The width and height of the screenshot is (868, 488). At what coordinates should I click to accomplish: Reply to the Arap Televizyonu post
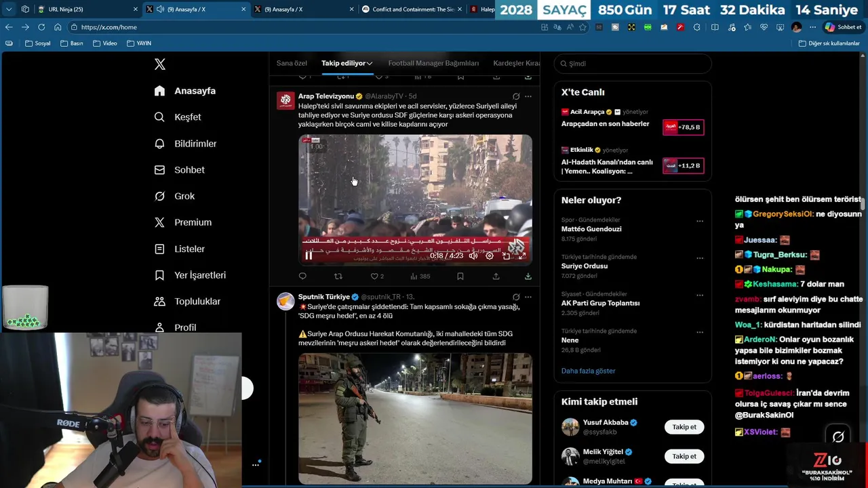(302, 277)
